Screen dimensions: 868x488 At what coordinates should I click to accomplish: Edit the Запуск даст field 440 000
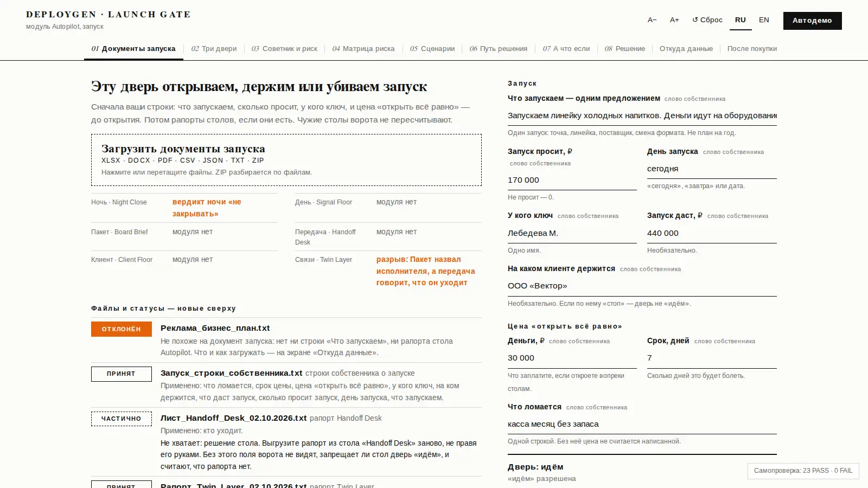[x=712, y=233]
